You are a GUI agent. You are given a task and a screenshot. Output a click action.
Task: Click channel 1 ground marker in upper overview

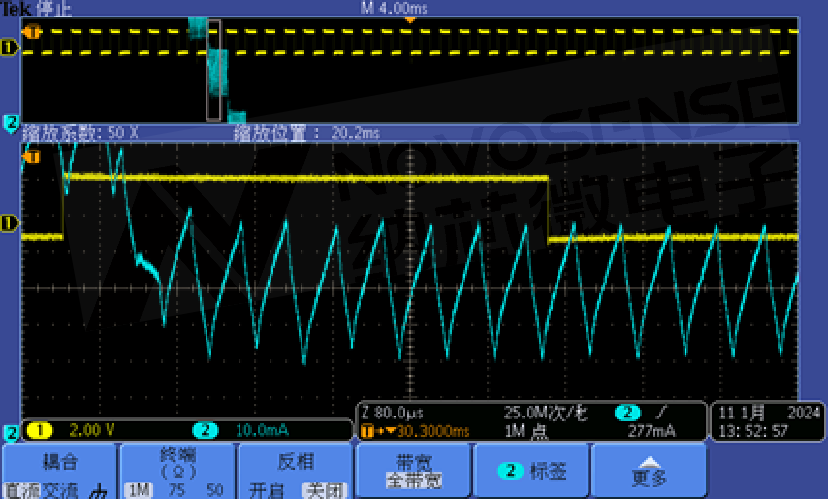10,47
